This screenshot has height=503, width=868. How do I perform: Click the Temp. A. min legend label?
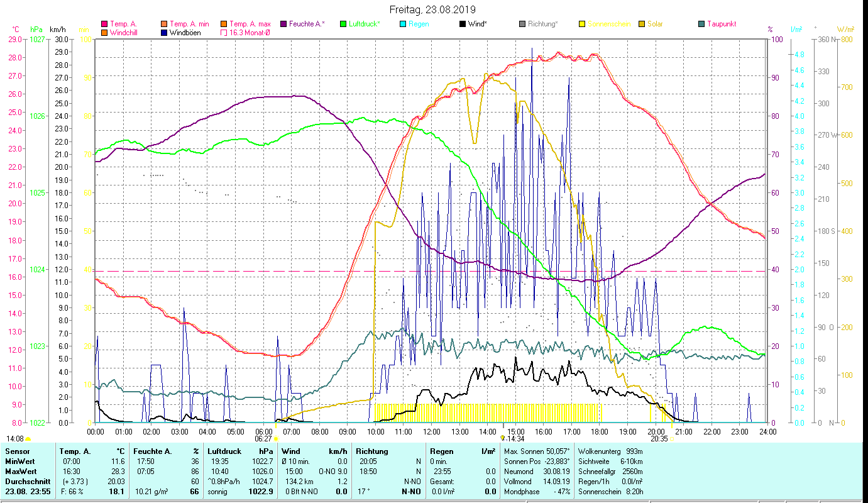(189, 24)
